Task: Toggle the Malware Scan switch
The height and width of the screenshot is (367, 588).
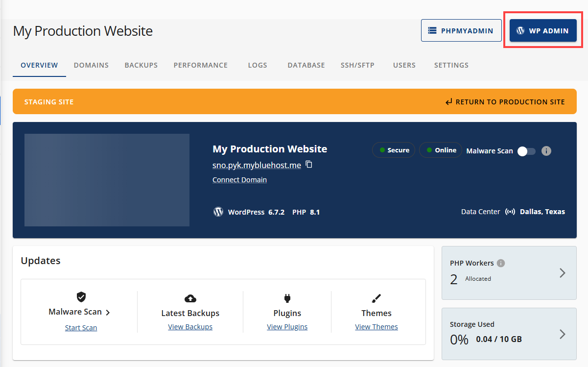Action: click(x=527, y=151)
